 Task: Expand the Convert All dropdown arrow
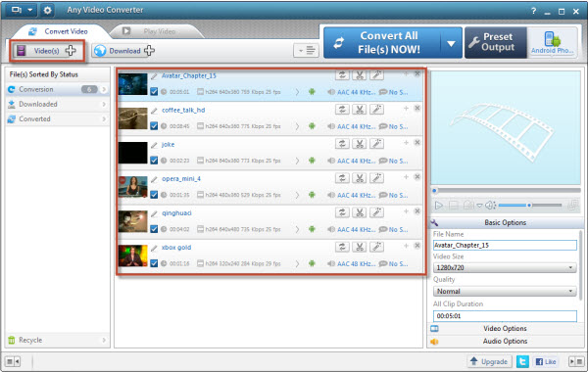451,43
